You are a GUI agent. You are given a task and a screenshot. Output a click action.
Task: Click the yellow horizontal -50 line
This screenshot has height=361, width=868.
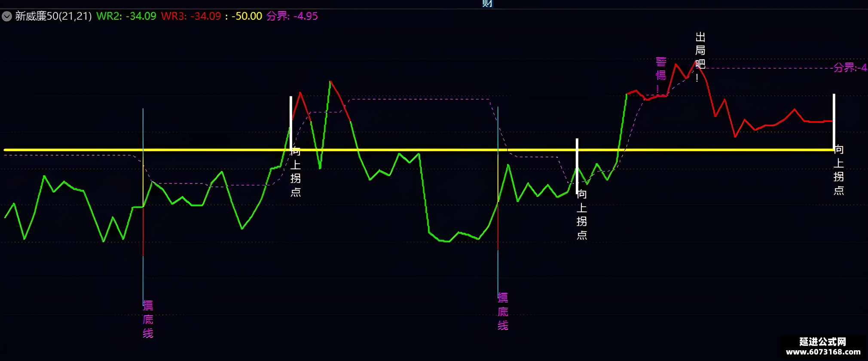419,150
